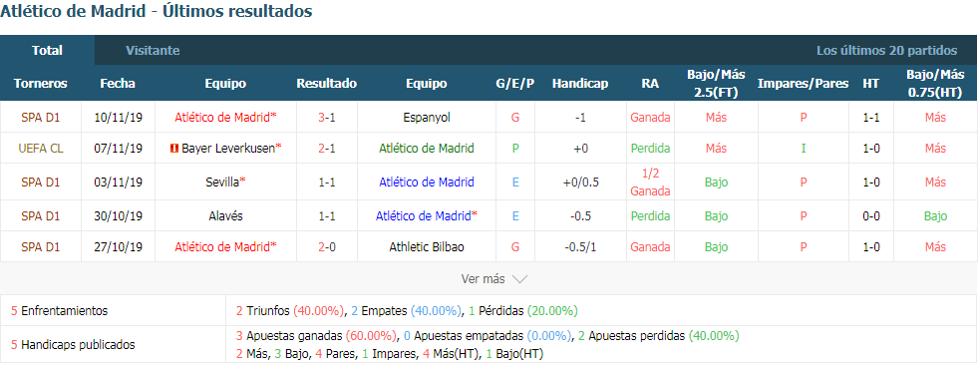Viewport: 980px width, 367px height.
Task: Open the 3-1 result against Espanyol
Action: coord(327,117)
